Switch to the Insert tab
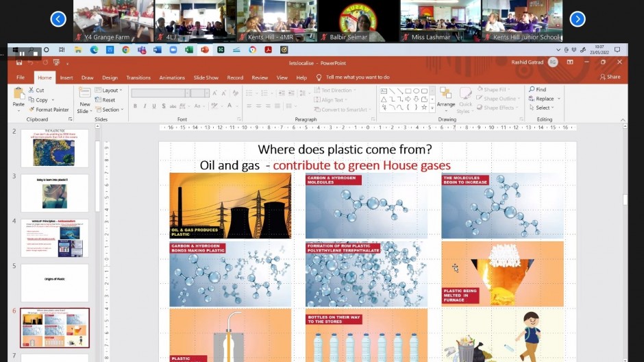The image size is (644, 362). [66, 77]
